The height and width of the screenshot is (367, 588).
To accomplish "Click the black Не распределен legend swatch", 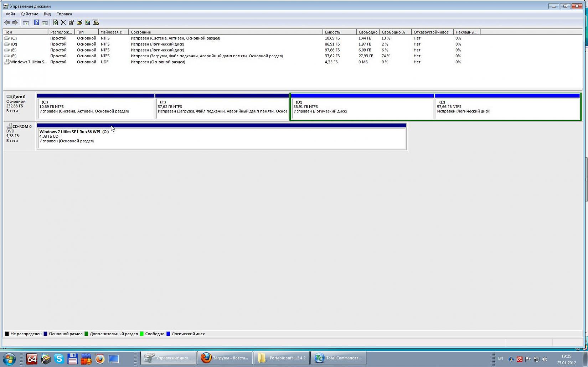I will [x=7, y=334].
